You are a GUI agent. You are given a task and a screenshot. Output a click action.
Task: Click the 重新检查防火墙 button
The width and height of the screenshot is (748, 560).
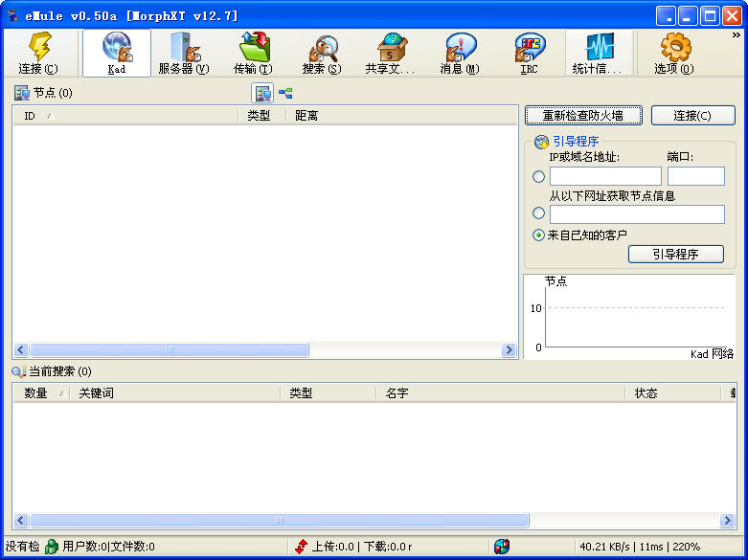(x=583, y=115)
